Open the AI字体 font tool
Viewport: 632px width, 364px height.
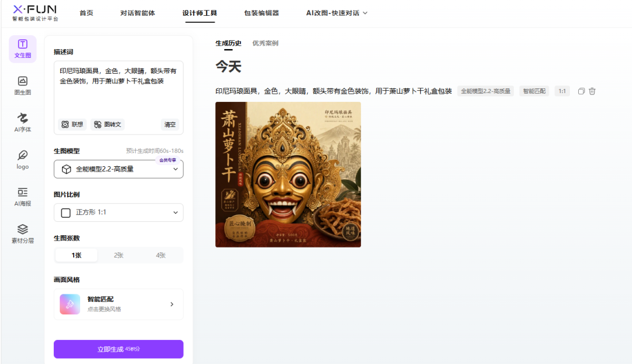(23, 122)
